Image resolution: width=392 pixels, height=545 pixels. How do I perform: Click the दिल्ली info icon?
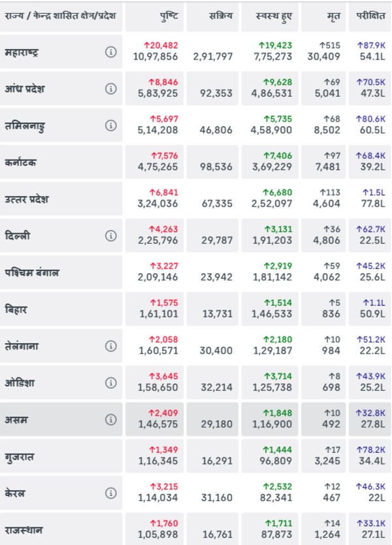pyautogui.click(x=110, y=235)
